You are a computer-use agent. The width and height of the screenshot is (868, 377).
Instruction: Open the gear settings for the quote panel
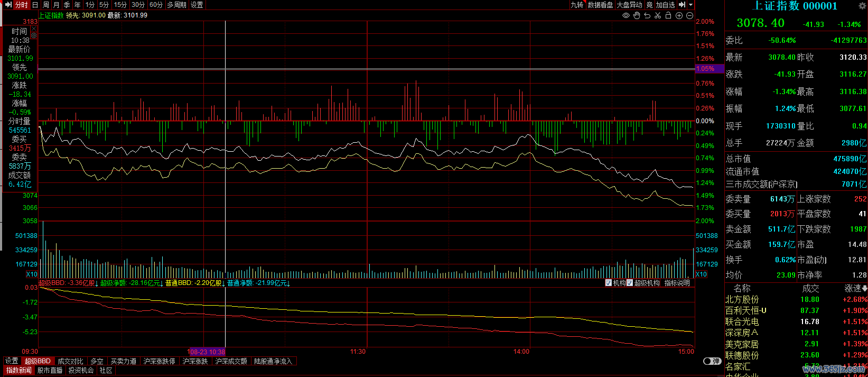point(863,6)
